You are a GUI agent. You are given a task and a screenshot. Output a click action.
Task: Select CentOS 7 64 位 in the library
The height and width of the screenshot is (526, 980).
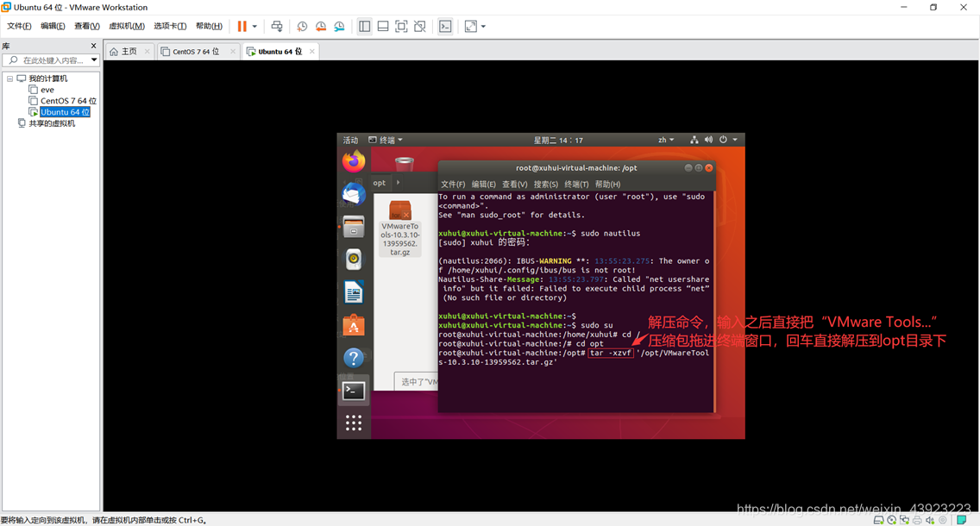[68, 101]
